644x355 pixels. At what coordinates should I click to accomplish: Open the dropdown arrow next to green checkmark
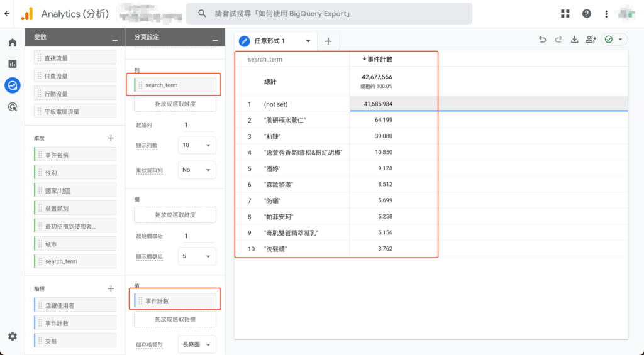point(620,40)
